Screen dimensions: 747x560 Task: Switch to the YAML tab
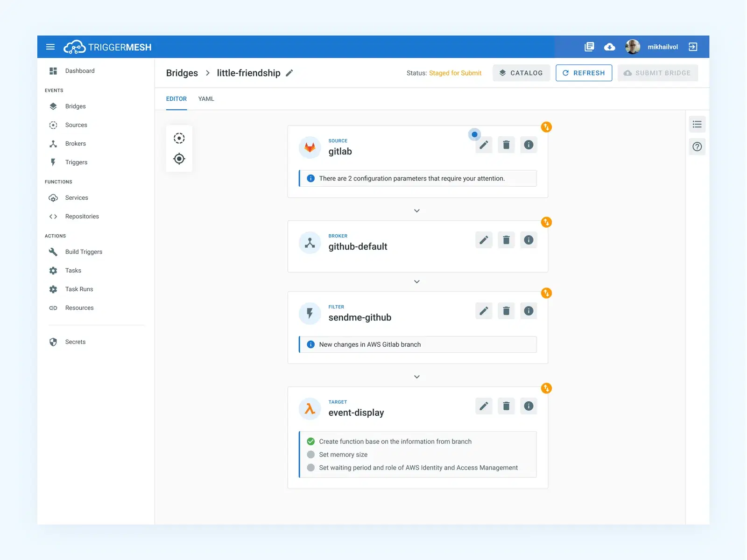point(206,99)
